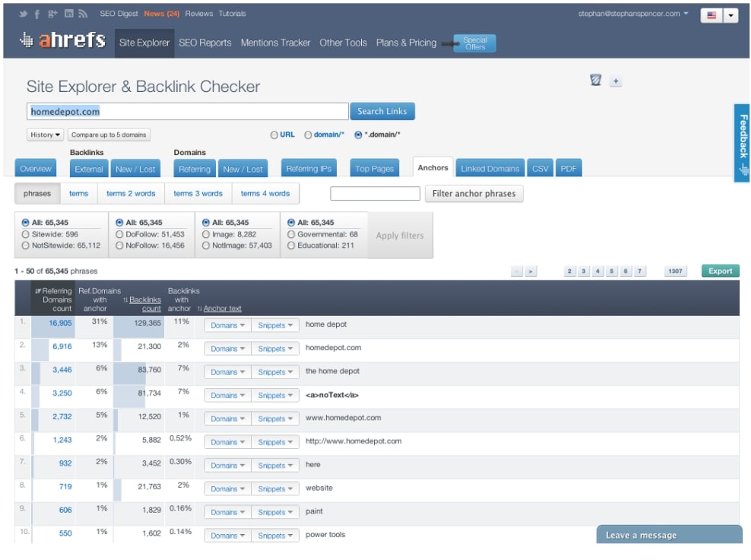Open the Mentions Tracker menu
The image size is (751, 560).
pyautogui.click(x=275, y=43)
